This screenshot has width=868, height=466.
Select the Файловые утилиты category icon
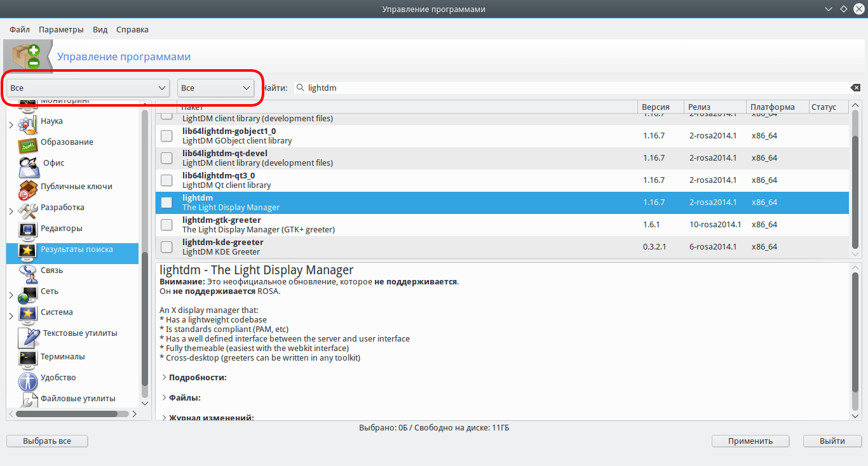pyautogui.click(x=29, y=401)
